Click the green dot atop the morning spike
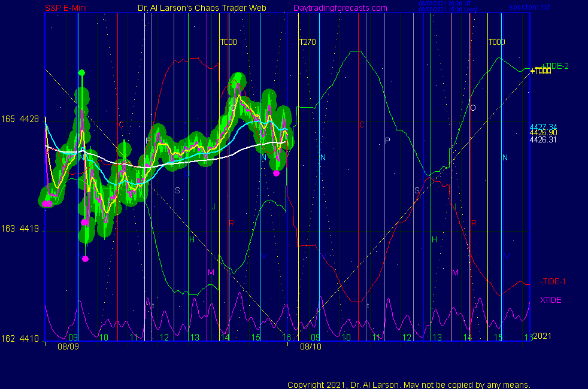This screenshot has height=389, width=588. pyautogui.click(x=82, y=72)
